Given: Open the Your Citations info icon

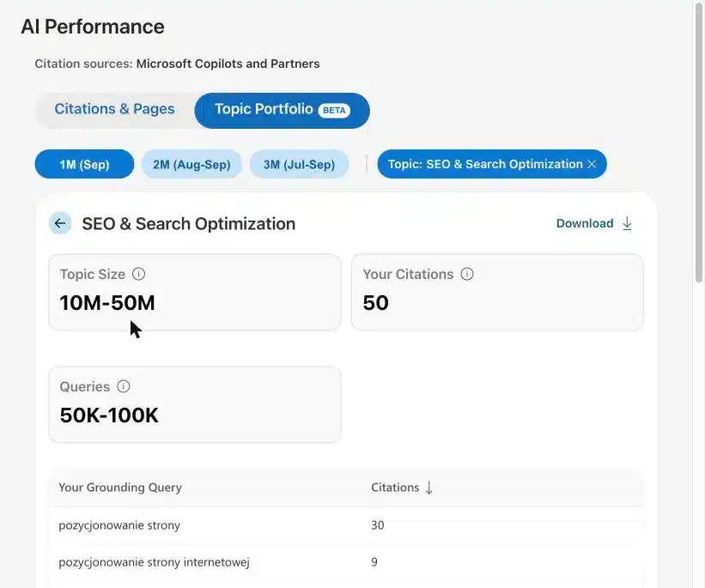Looking at the screenshot, I should tap(467, 274).
